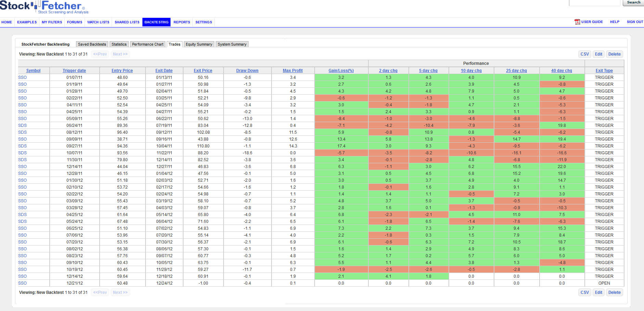The height and width of the screenshot is (311, 644).
Task: Open SDS symbol link dated 06/24/11
Action: [23, 125]
